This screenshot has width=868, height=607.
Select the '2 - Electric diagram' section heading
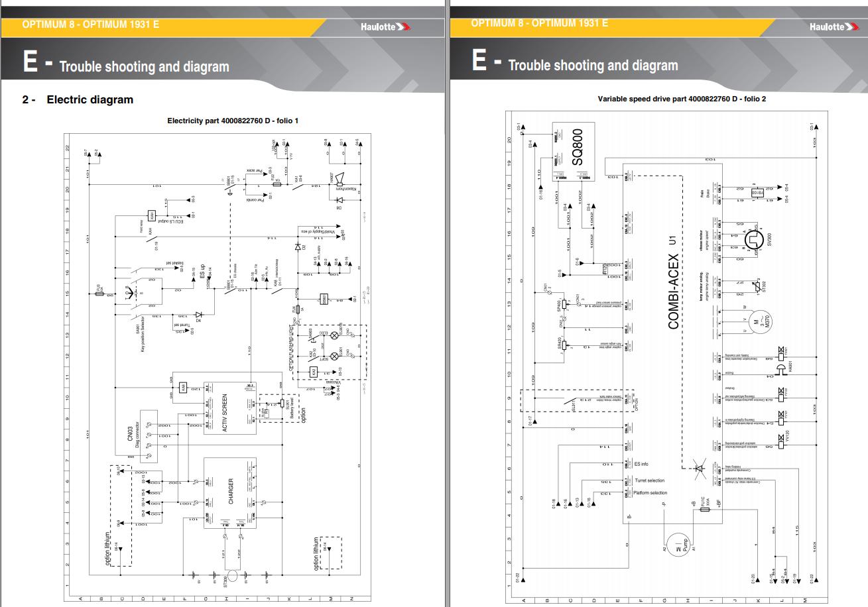[x=78, y=99]
